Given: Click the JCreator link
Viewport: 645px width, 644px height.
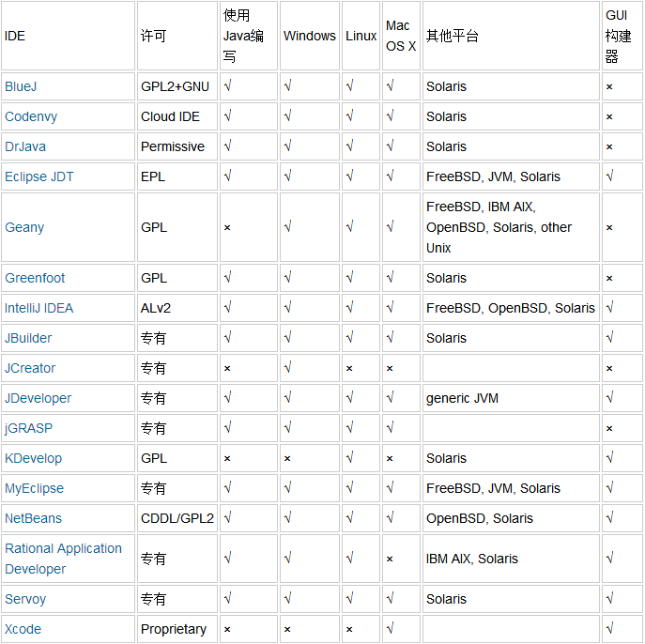Looking at the screenshot, I should coord(30,368).
